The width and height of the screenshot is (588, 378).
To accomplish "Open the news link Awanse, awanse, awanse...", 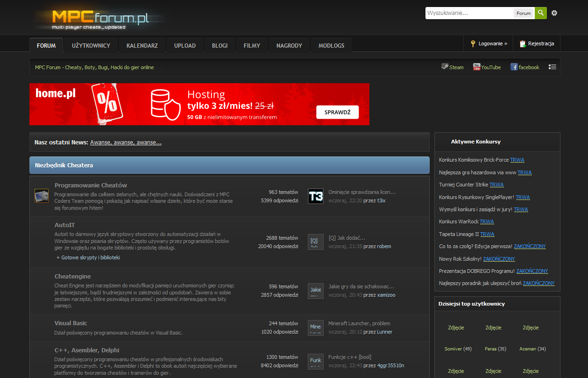I will 126,143.
